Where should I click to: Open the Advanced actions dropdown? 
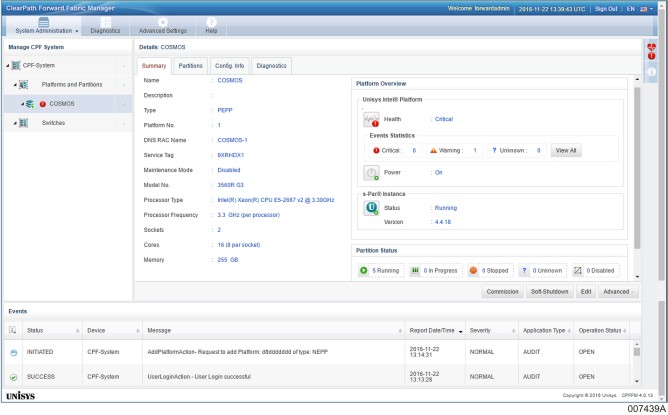(x=618, y=292)
